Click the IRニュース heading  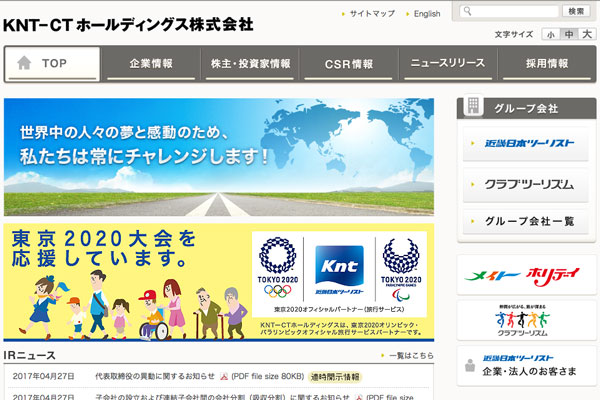pos(30,356)
